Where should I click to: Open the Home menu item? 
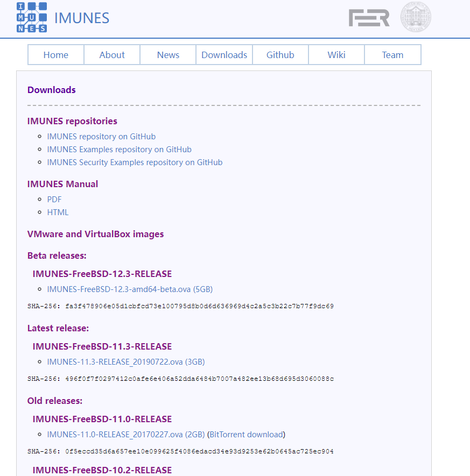click(x=56, y=55)
